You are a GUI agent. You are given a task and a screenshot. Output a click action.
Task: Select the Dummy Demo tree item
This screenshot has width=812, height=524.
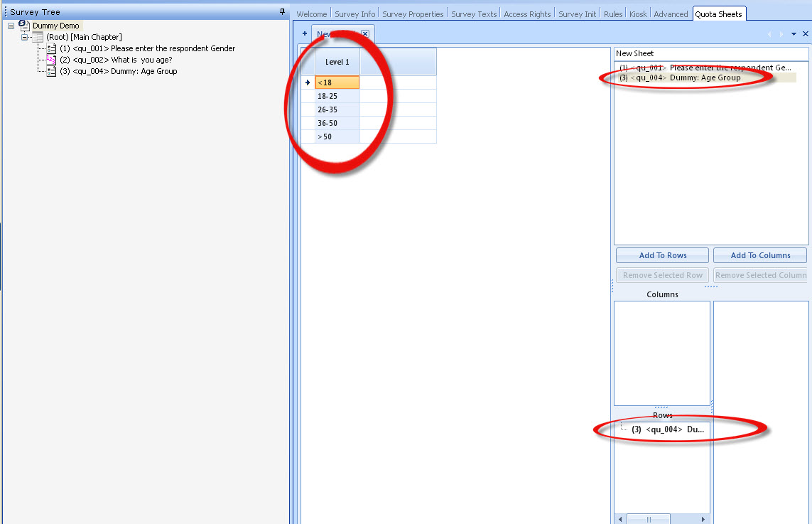click(x=56, y=26)
